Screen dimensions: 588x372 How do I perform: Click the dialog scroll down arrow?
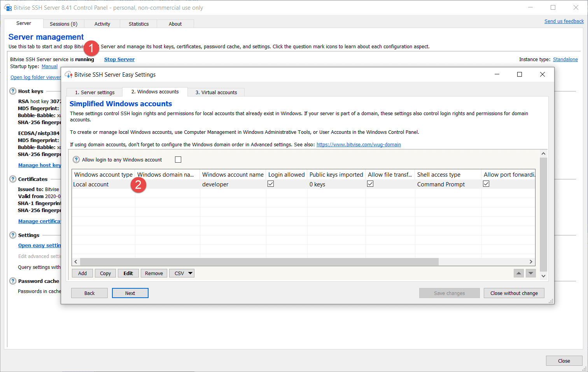[544, 276]
